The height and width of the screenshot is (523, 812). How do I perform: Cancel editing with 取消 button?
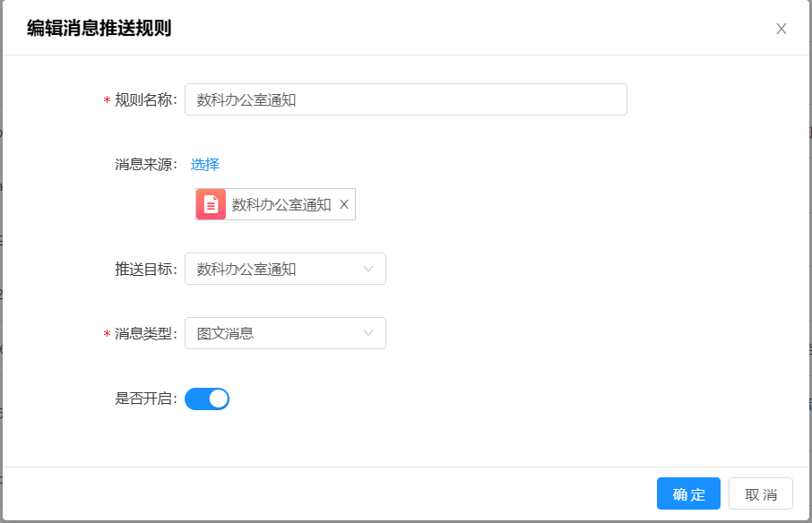click(761, 494)
